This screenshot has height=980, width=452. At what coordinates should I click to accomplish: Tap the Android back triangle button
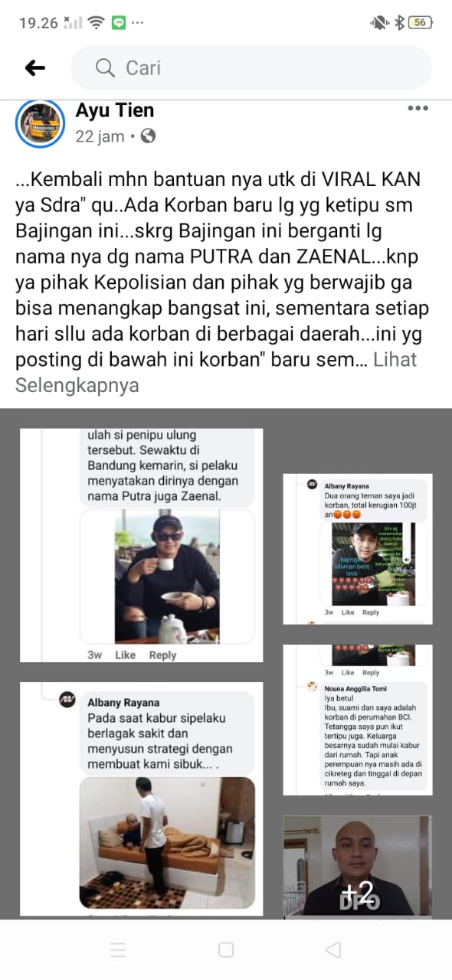point(332,950)
